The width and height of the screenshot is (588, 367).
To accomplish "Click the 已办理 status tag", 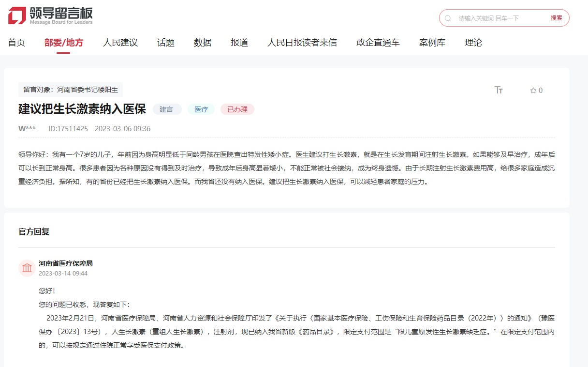I will click(237, 109).
